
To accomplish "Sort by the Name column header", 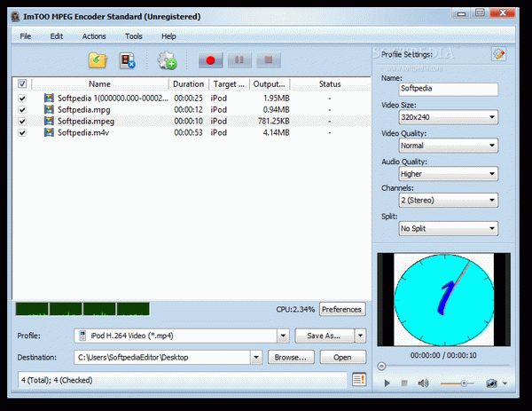I will click(99, 84).
